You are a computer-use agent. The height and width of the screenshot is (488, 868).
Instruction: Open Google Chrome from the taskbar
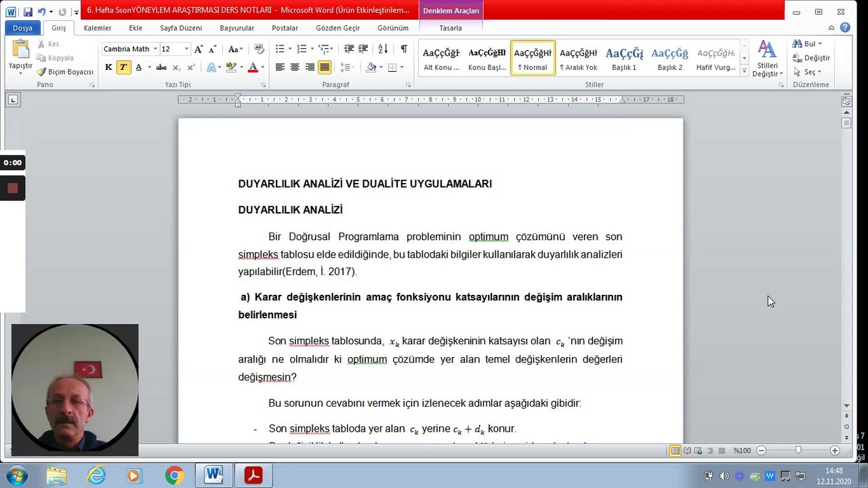coord(174,476)
